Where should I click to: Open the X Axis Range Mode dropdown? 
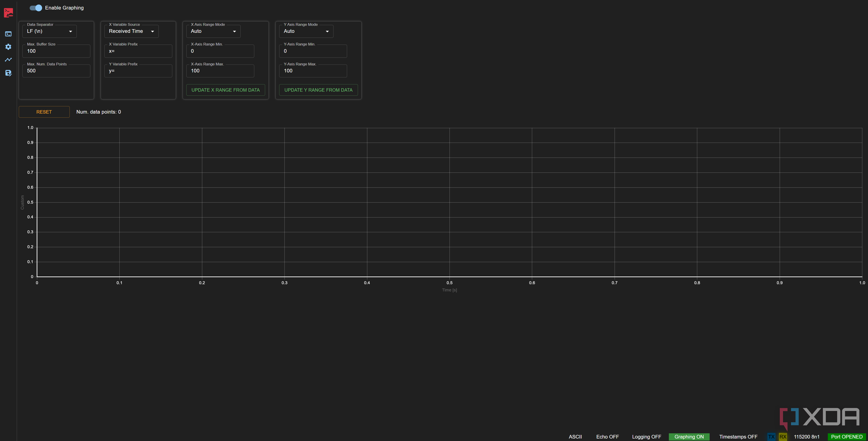click(x=213, y=31)
